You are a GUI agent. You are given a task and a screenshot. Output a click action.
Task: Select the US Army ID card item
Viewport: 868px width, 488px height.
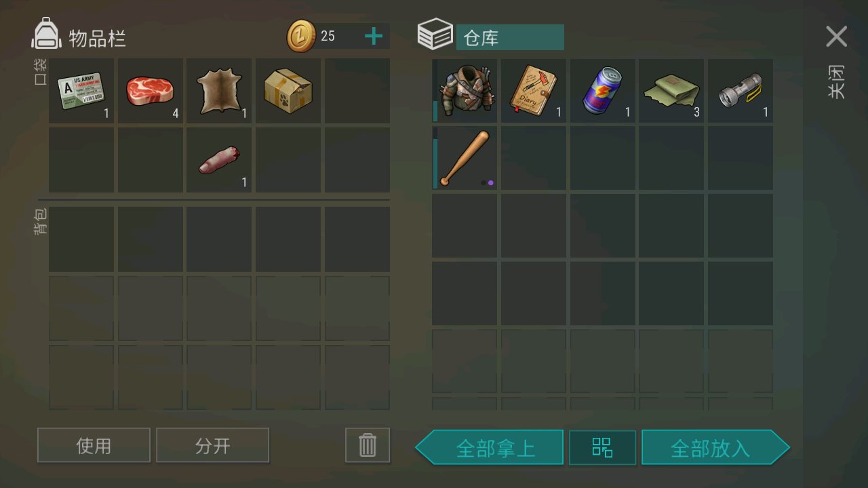81,90
